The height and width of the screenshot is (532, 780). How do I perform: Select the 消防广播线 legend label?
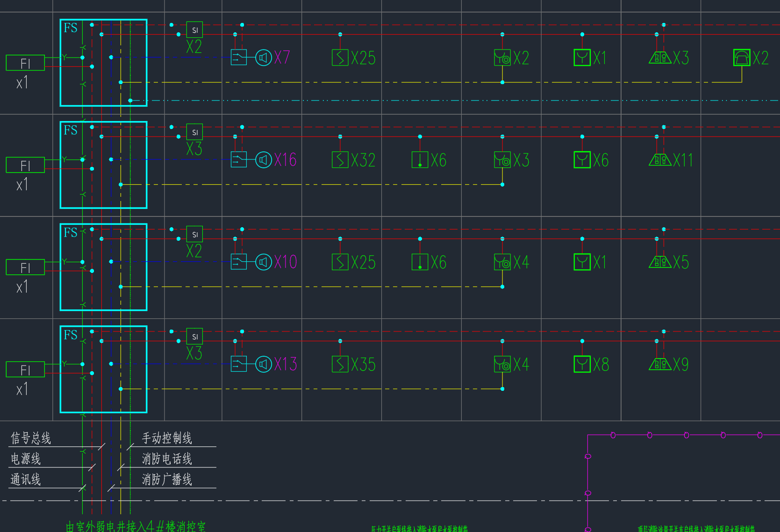[x=167, y=479]
